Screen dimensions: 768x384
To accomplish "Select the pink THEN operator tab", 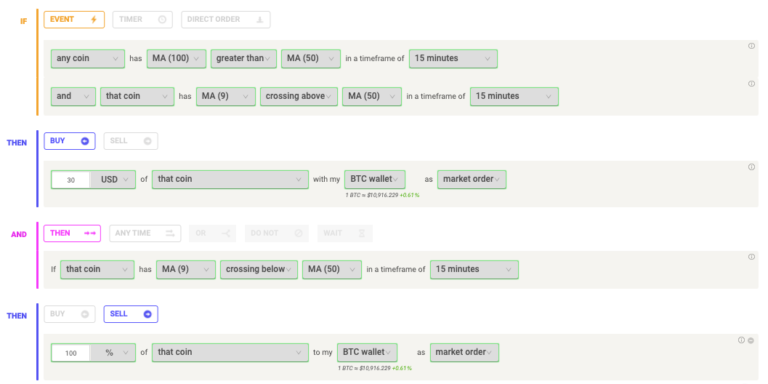I will [x=72, y=234].
